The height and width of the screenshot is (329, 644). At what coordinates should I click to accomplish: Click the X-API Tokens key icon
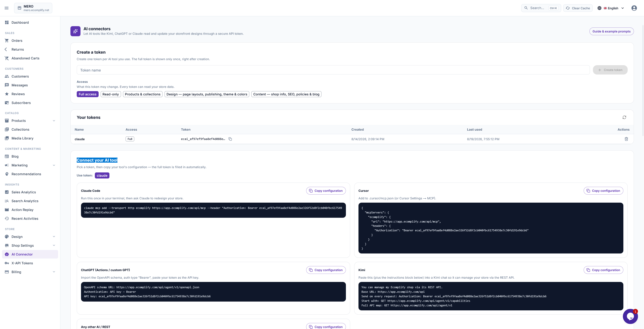(x=7, y=263)
